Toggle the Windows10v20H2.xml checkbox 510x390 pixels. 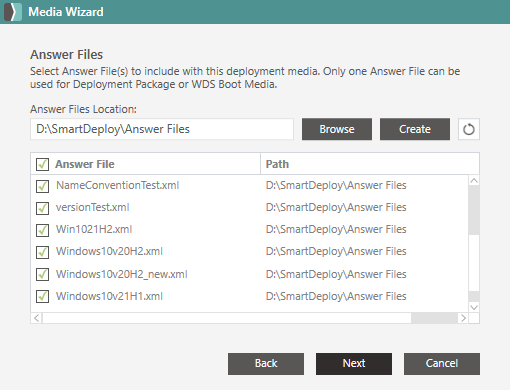coord(42,252)
